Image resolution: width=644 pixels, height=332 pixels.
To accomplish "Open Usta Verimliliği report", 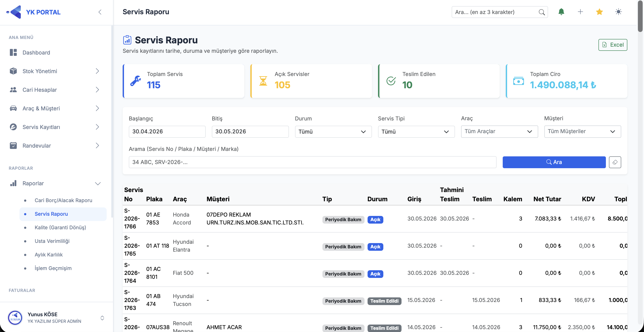I will point(52,241).
